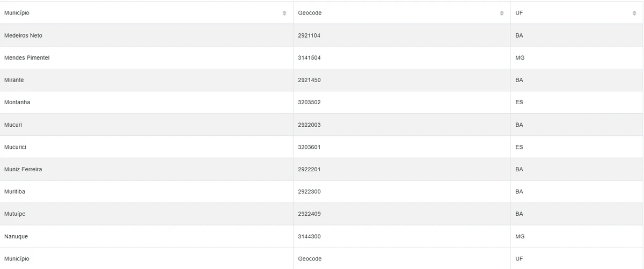Click geocode 2922300 in the Muritiba row

[x=309, y=192]
